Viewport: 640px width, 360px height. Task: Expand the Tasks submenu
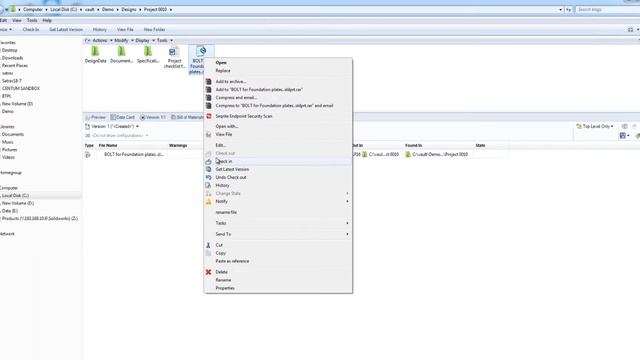(278, 223)
